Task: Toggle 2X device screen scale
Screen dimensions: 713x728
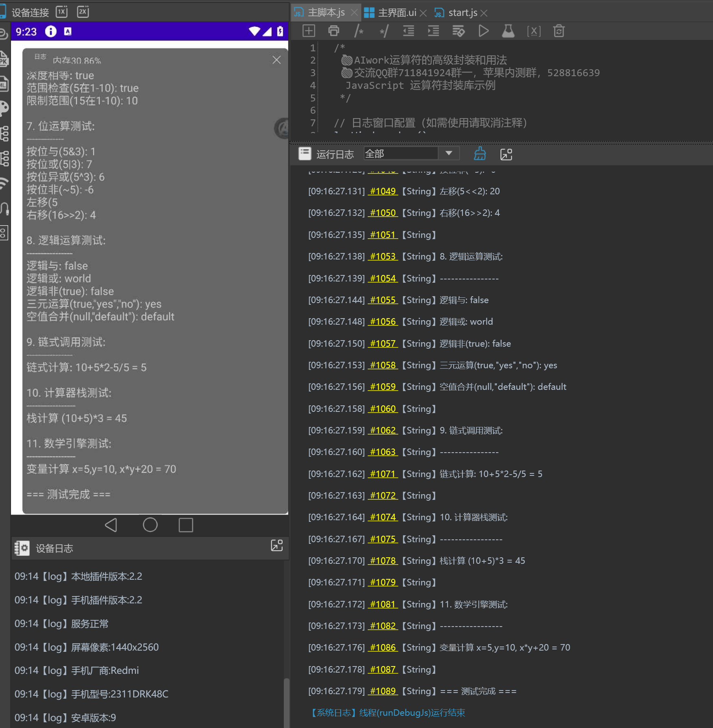Action: point(83,12)
